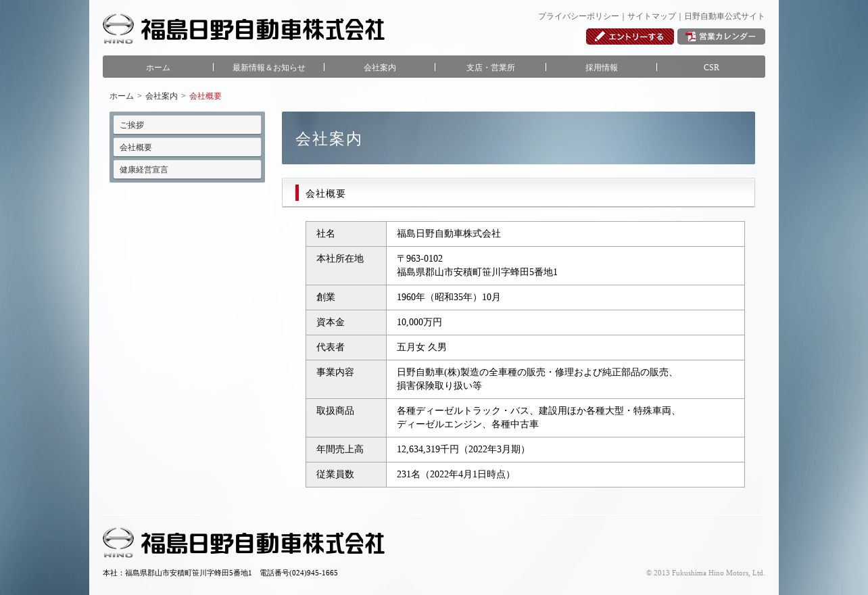Image resolution: width=868 pixels, height=595 pixels.
Task: Click the capital value 10,000万円
Action: (x=419, y=323)
